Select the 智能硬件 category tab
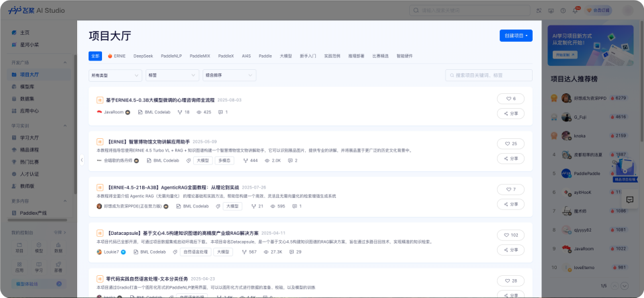Screen dimensions: 644x298 [405, 56]
